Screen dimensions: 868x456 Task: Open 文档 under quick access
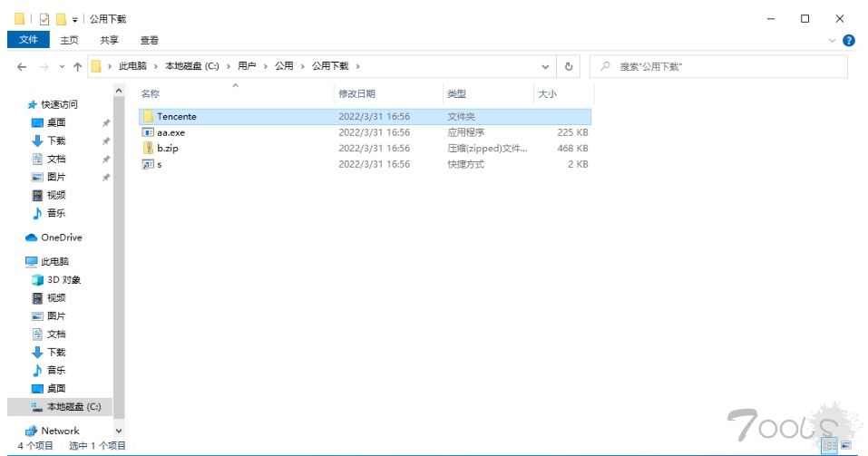click(56, 159)
